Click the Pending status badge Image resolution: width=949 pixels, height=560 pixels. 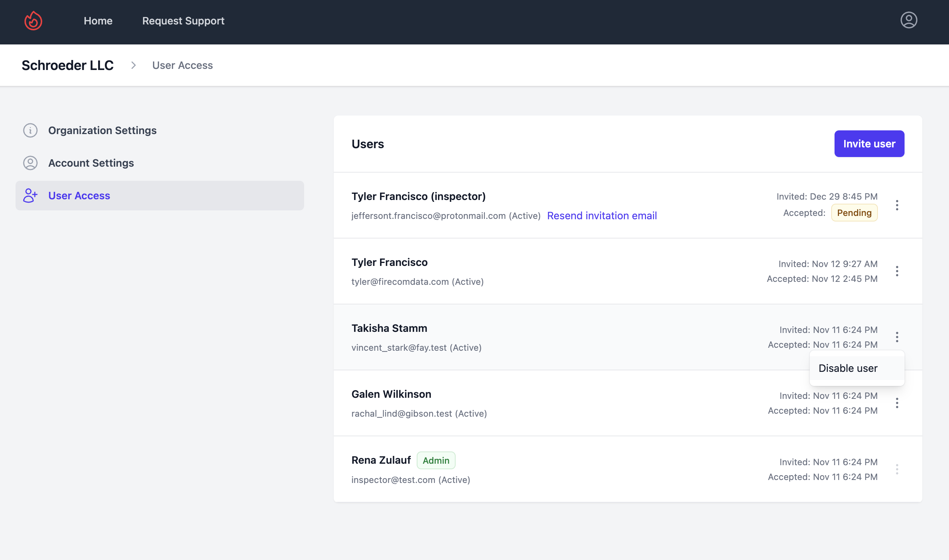[855, 213]
